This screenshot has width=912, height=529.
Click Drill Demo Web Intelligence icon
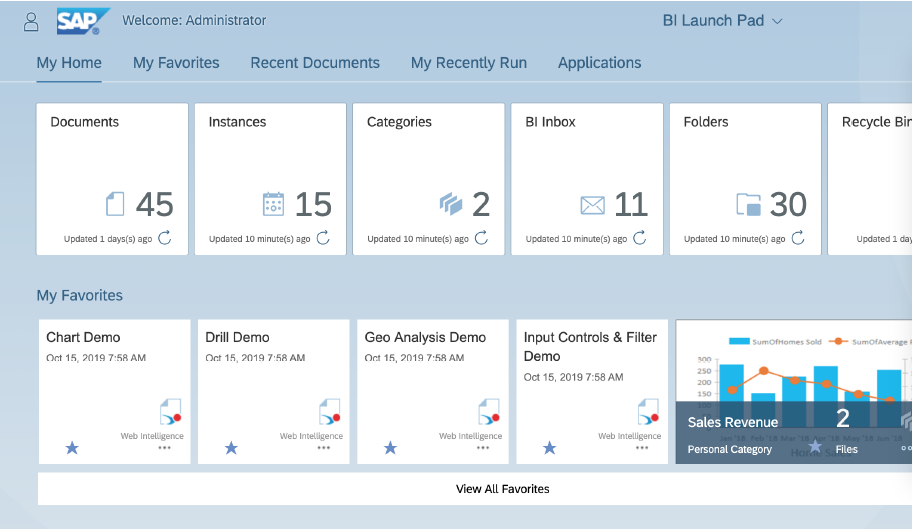pyautogui.click(x=330, y=412)
